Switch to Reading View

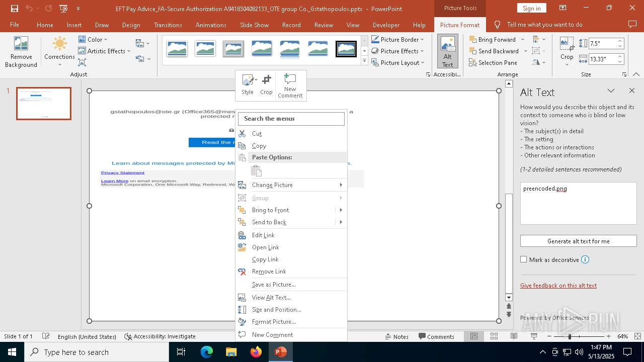[x=514, y=336]
